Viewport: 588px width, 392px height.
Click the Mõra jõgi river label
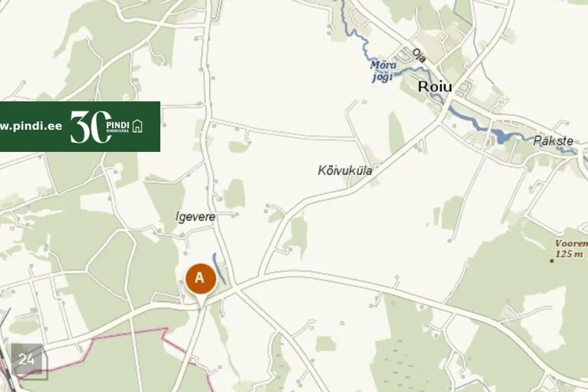tap(383, 71)
